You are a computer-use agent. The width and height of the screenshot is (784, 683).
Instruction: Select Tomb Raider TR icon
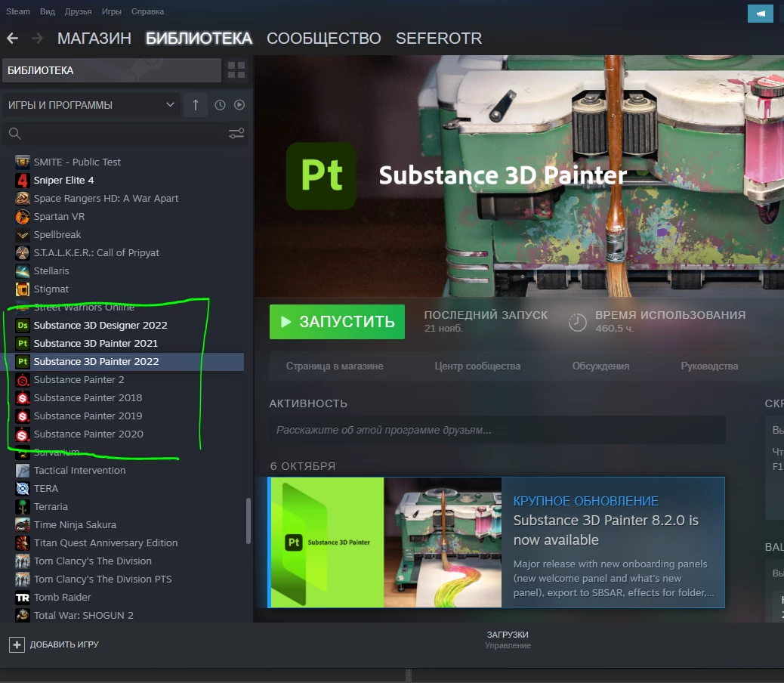click(23, 598)
